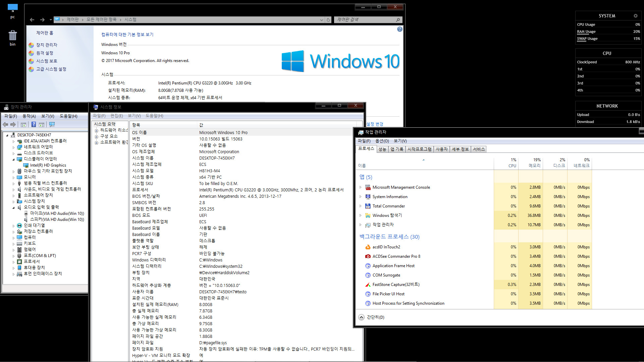Open File menu in Device Manager
This screenshot has height=362, width=644.
click(11, 116)
